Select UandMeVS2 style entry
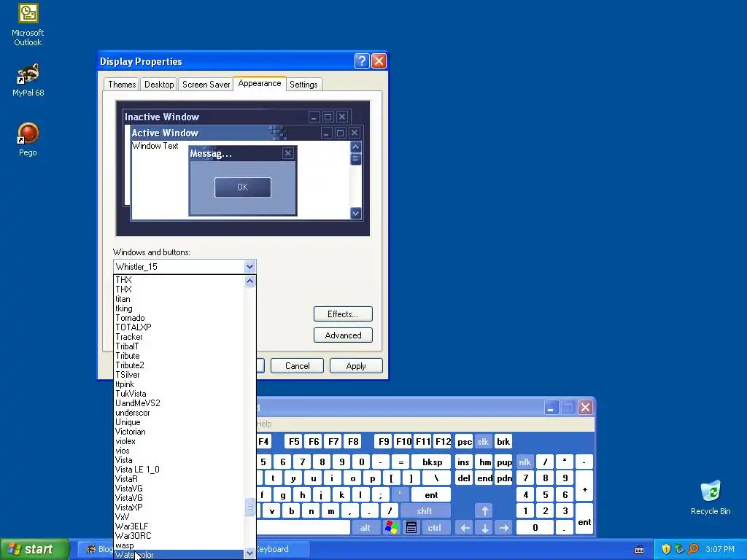 (179, 402)
